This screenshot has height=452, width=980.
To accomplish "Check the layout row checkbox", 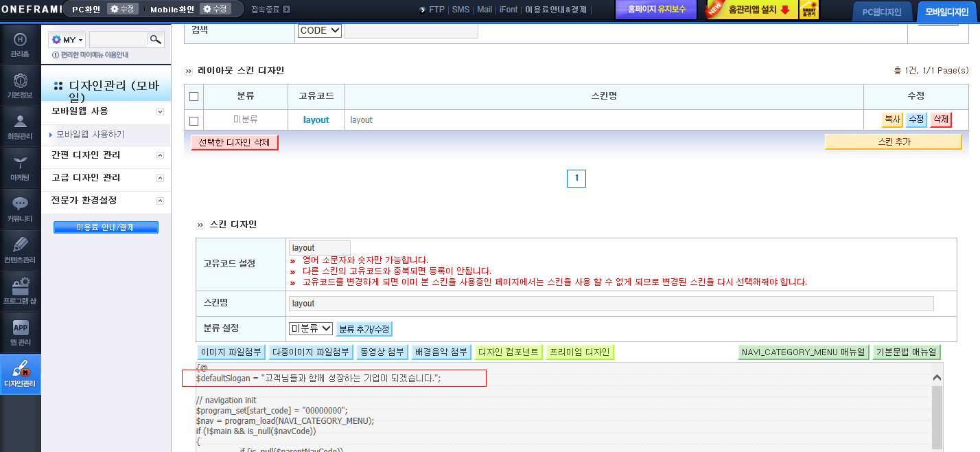I will click(x=194, y=121).
